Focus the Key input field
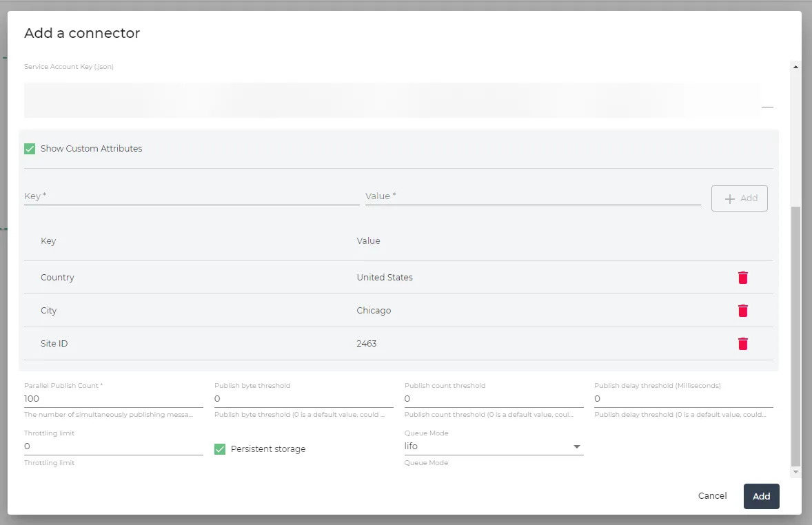 pos(192,196)
